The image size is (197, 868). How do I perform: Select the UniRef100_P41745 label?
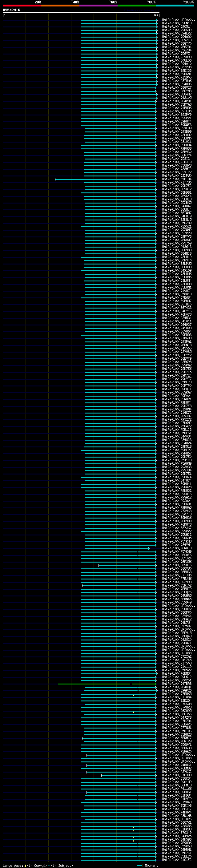tap(176, 660)
